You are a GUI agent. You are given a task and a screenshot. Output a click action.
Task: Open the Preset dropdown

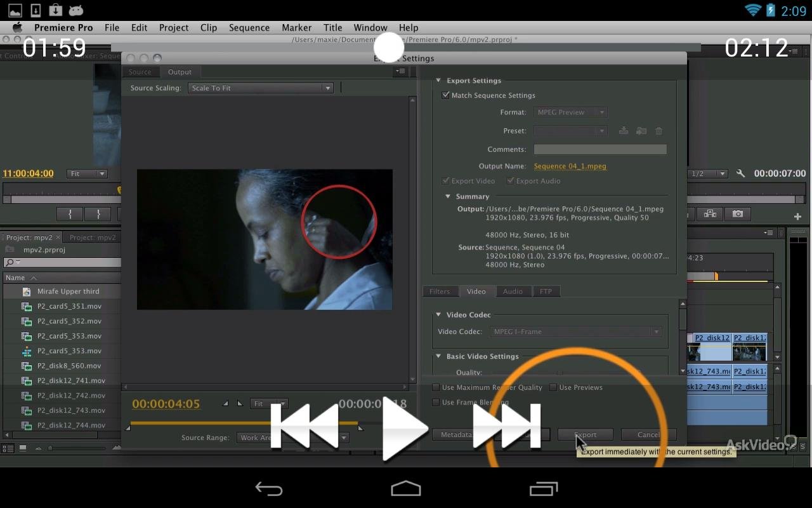(570, 131)
